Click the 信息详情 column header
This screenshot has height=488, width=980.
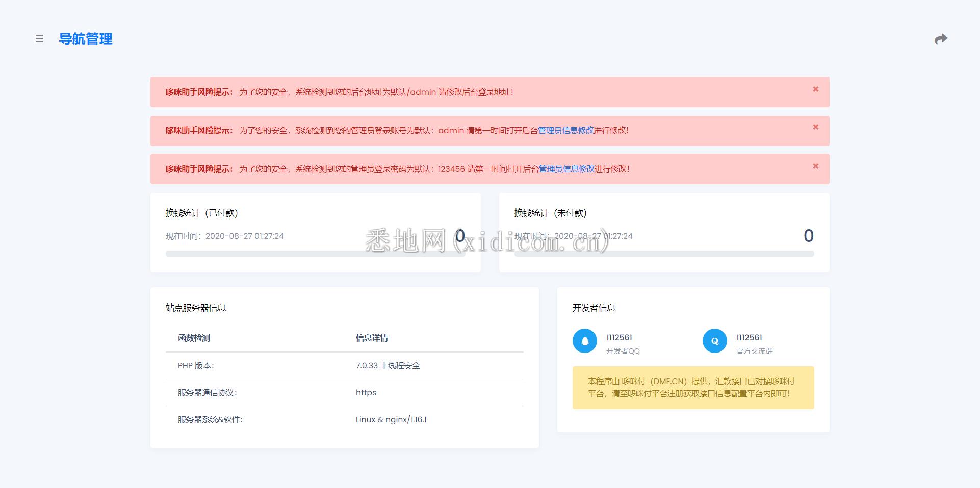tap(372, 338)
